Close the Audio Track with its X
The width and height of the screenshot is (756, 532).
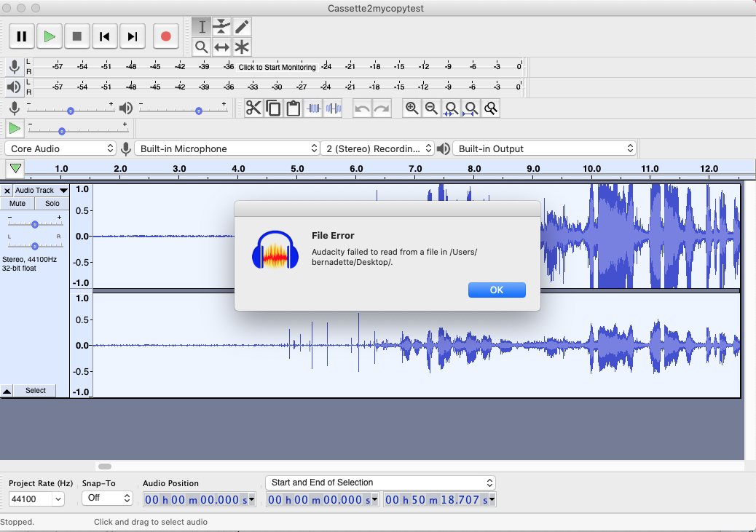[7, 191]
